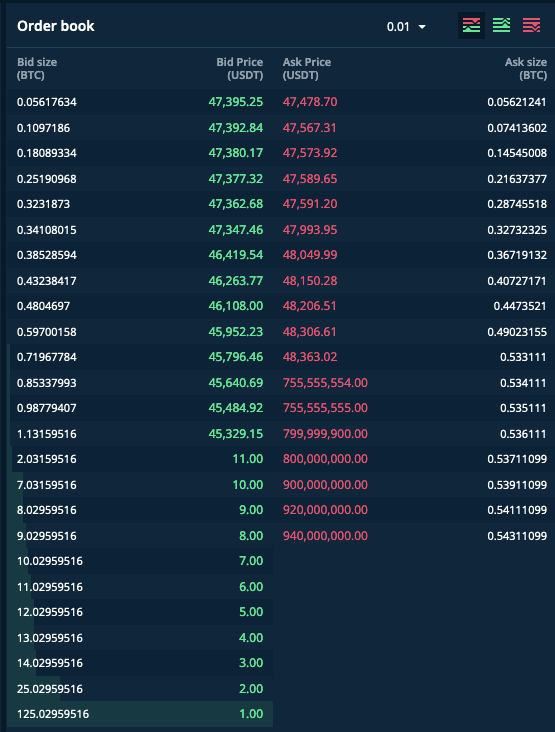Image resolution: width=555 pixels, height=732 pixels.
Task: Select ask price 48,363.02
Action: pyautogui.click(x=310, y=357)
